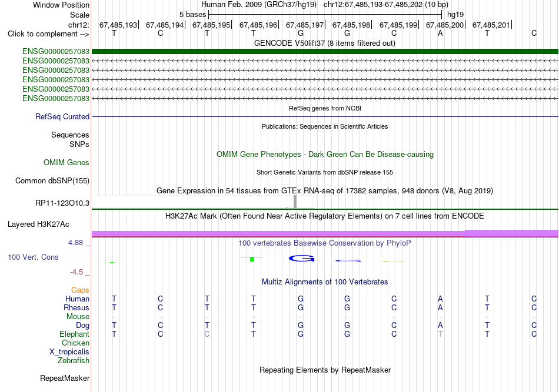Screen dimensions: 559x392
Task: Click the 100 Vert. Cons track label
Action: 33,257
